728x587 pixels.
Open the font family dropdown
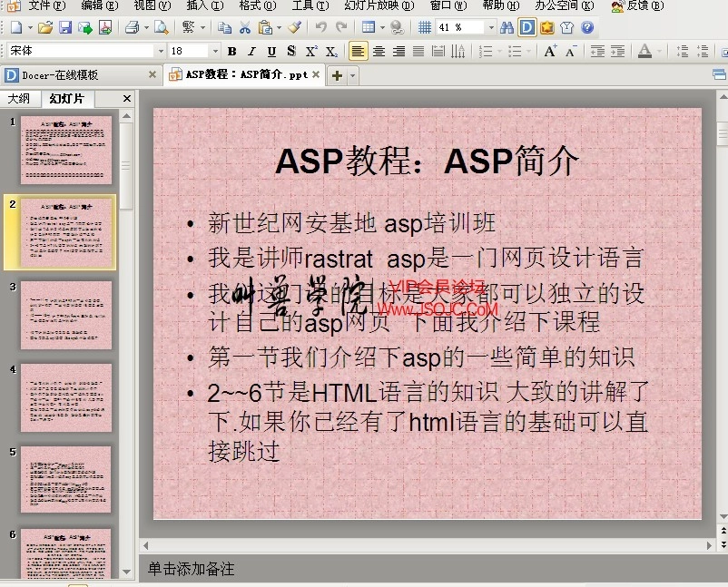pyautogui.click(x=160, y=52)
